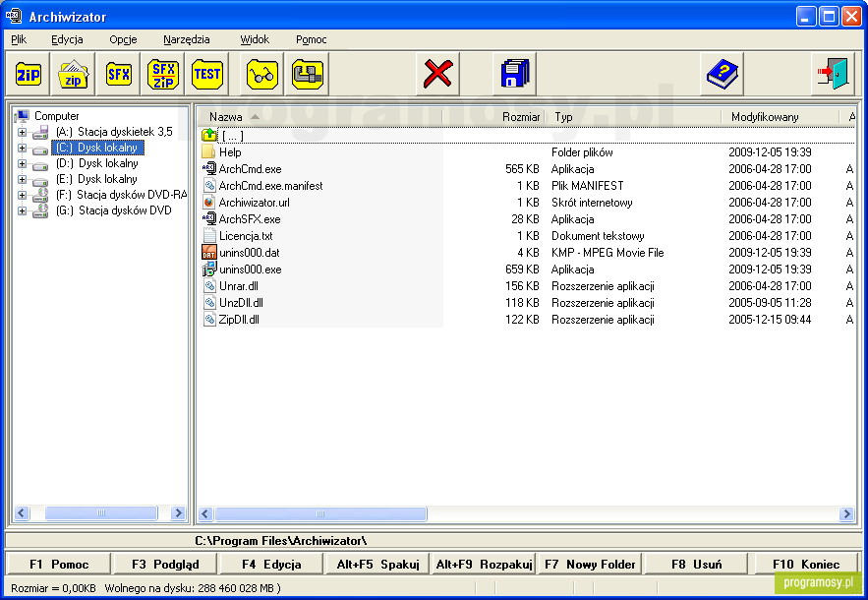Click the SFX ZIP toolbar icon

click(164, 74)
